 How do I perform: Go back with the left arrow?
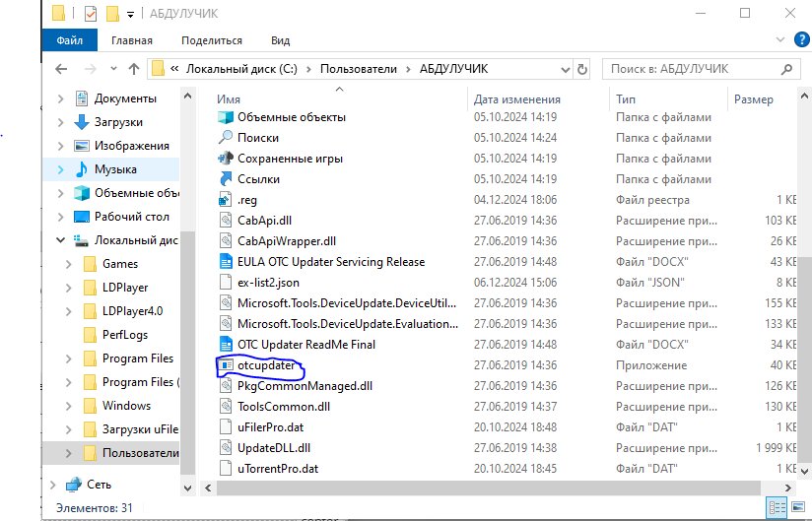pos(61,69)
